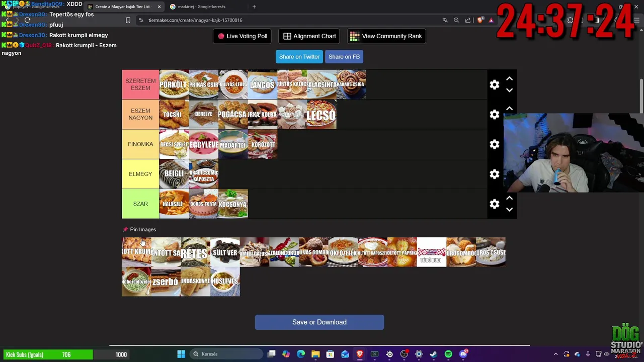Viewport: 644px width, 362px height.
Task: Move SZAR row down with arrow
Action: point(509,210)
